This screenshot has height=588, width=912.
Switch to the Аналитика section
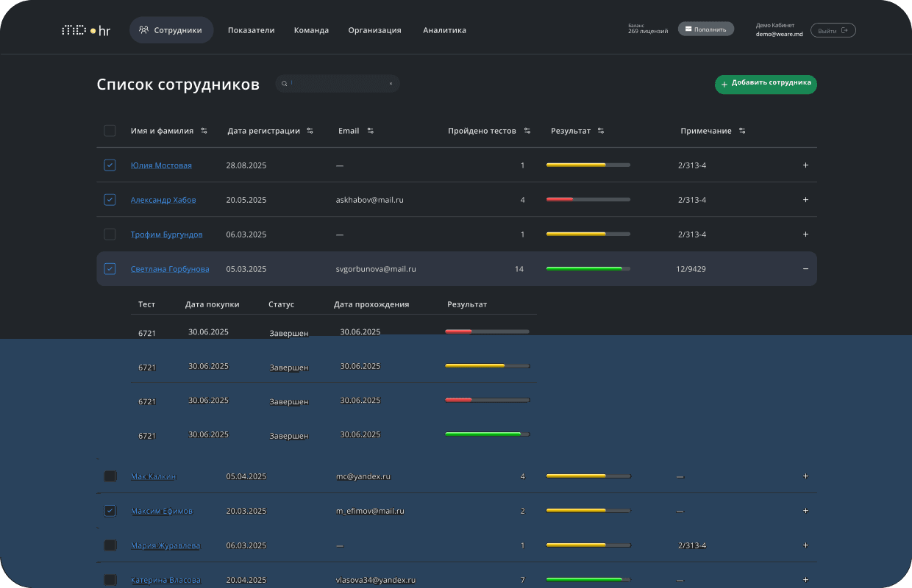pyautogui.click(x=444, y=30)
